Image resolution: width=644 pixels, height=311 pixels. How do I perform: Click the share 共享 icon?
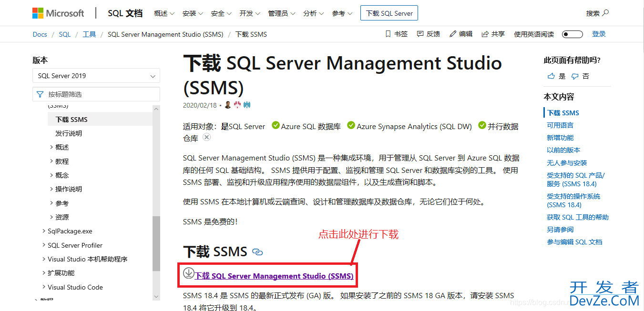coord(485,34)
